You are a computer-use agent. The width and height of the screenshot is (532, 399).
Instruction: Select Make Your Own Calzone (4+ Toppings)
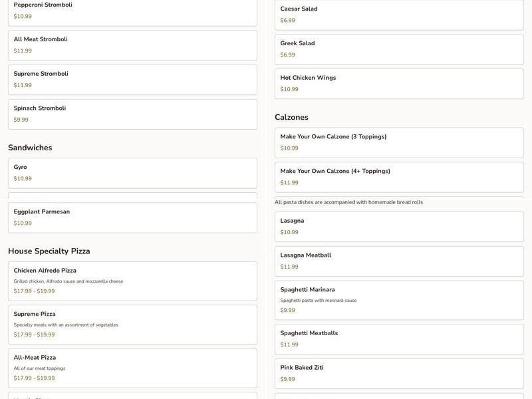click(399, 177)
